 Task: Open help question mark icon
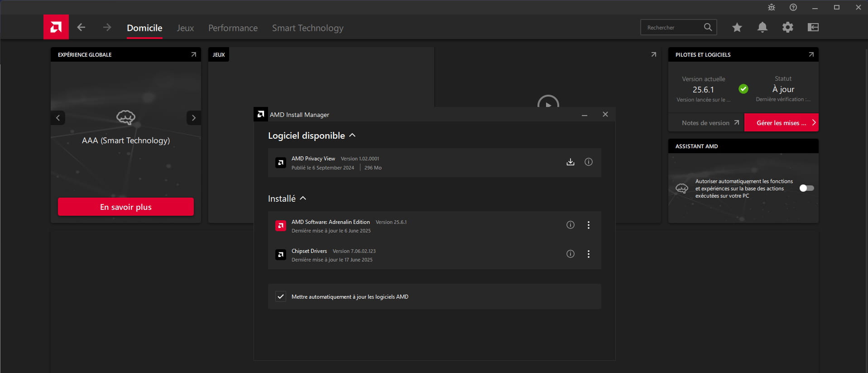tap(793, 7)
